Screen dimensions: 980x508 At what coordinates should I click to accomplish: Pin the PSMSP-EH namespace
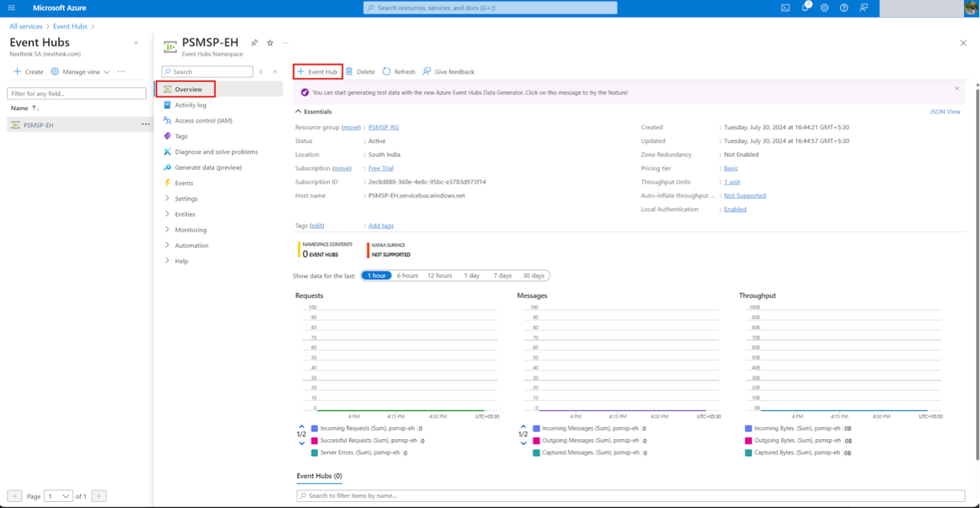pos(255,43)
